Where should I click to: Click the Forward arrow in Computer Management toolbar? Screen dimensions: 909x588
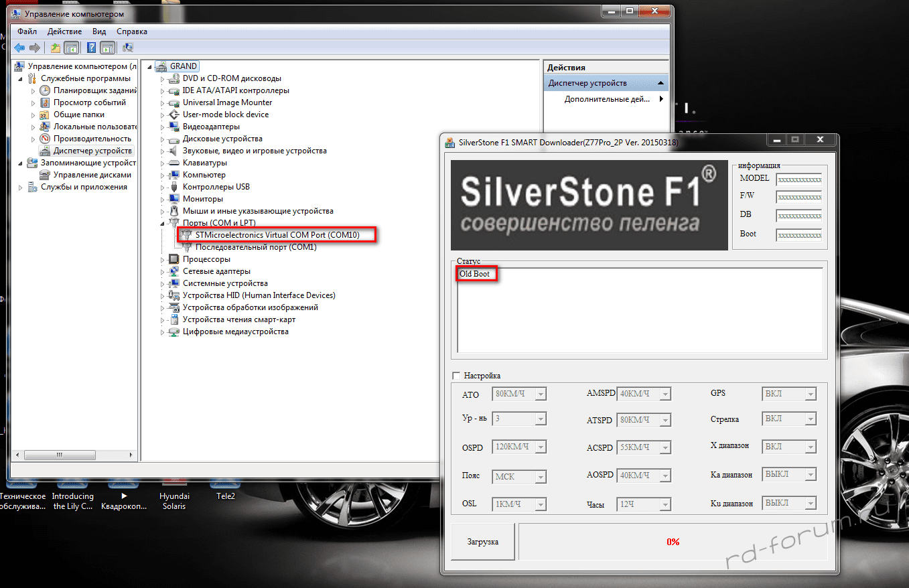tap(34, 48)
